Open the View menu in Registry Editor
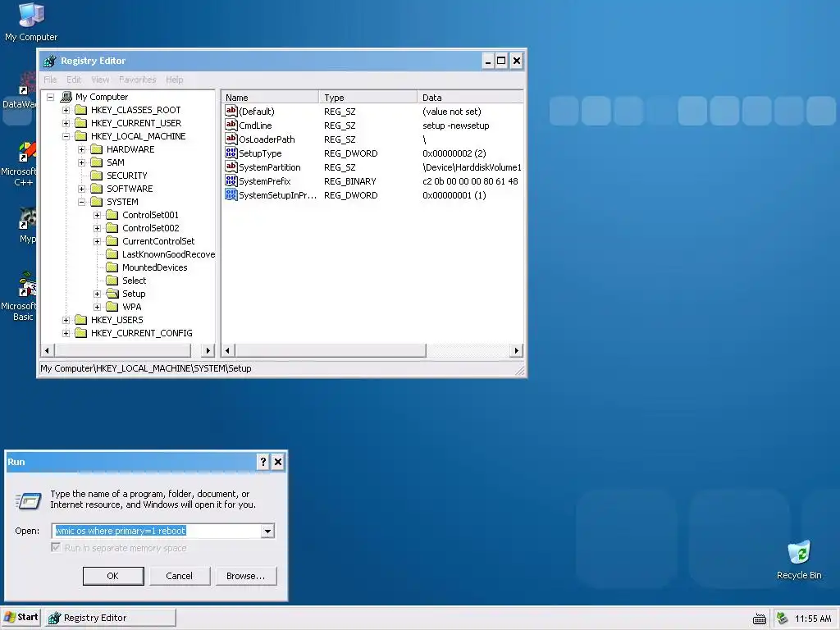Viewport: 840px width, 630px height. [100, 80]
